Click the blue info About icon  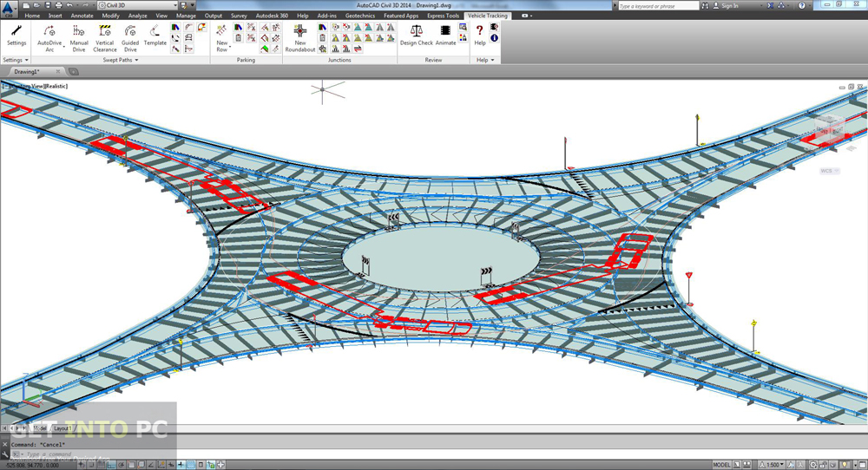(x=494, y=38)
